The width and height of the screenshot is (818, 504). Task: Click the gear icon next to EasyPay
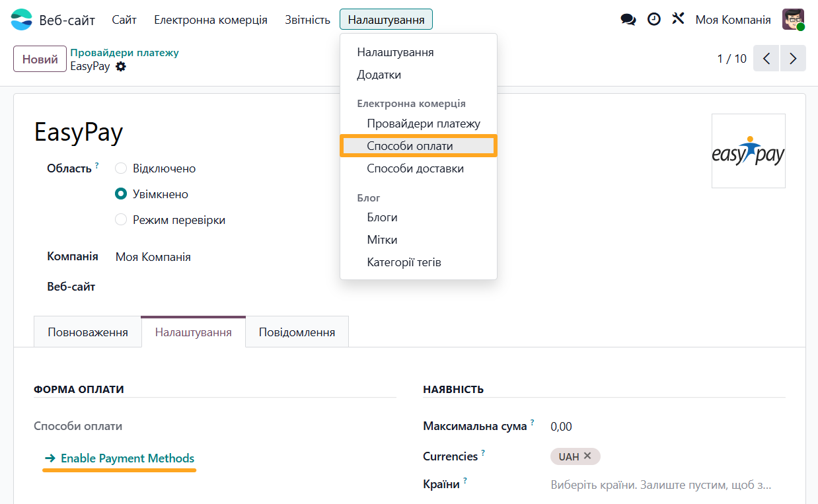click(x=120, y=67)
